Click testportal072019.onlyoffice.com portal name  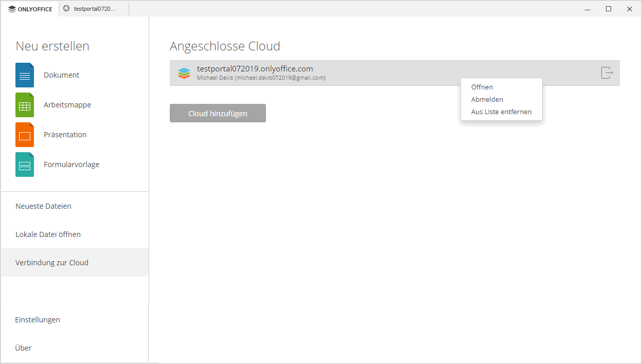click(255, 69)
